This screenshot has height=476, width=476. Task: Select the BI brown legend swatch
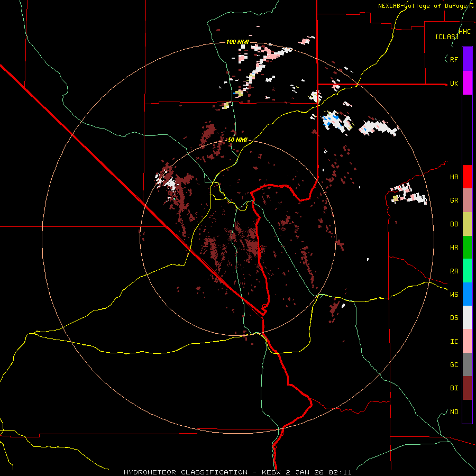point(467,388)
